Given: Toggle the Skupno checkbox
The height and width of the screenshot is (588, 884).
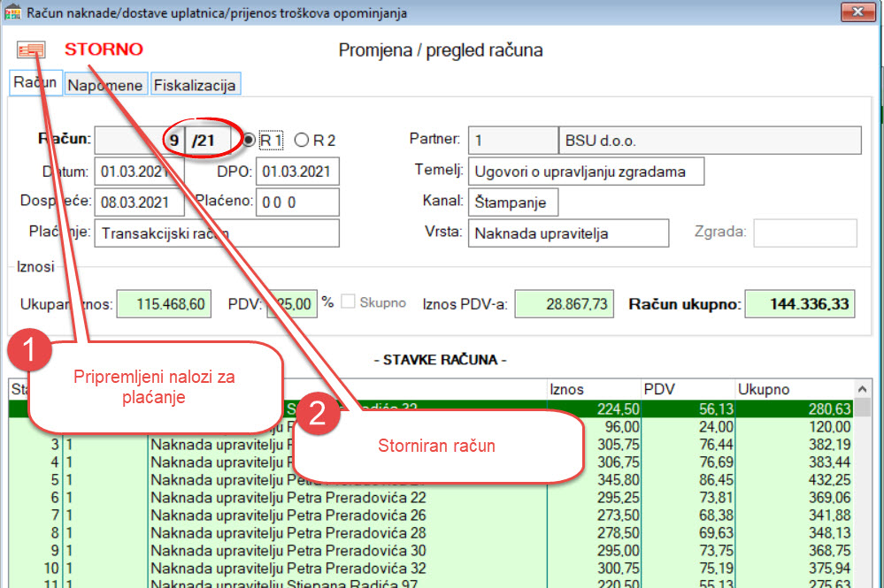Looking at the screenshot, I should (x=348, y=302).
